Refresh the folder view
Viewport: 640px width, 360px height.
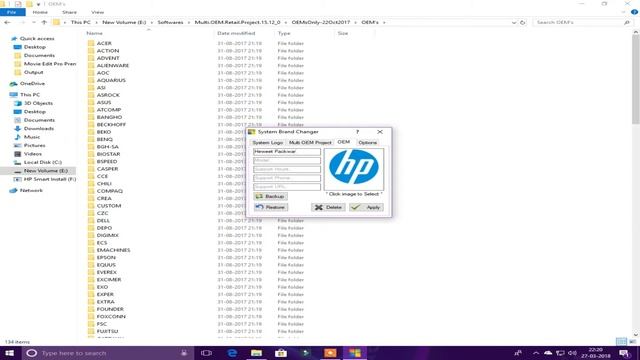[x=522, y=22]
